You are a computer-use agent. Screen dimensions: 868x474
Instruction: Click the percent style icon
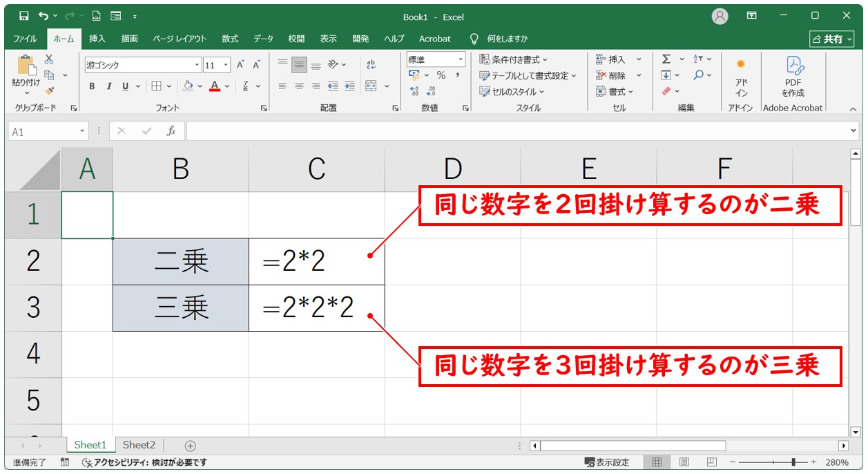pyautogui.click(x=441, y=75)
